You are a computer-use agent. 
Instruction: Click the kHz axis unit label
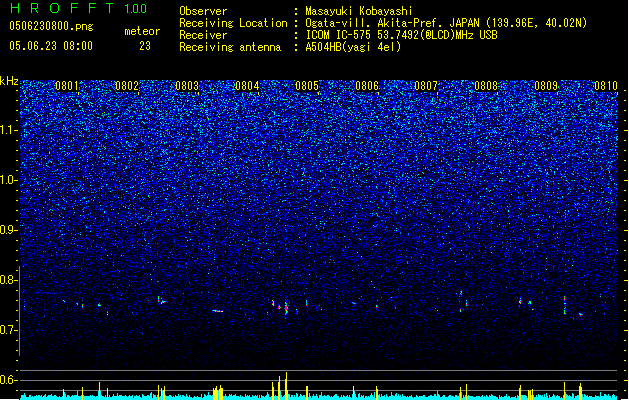tap(9, 81)
